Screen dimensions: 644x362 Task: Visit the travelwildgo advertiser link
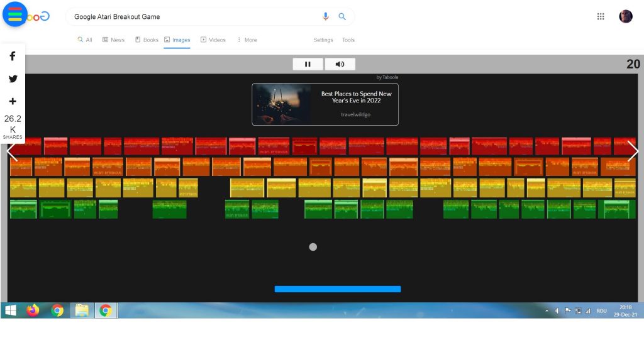point(356,114)
